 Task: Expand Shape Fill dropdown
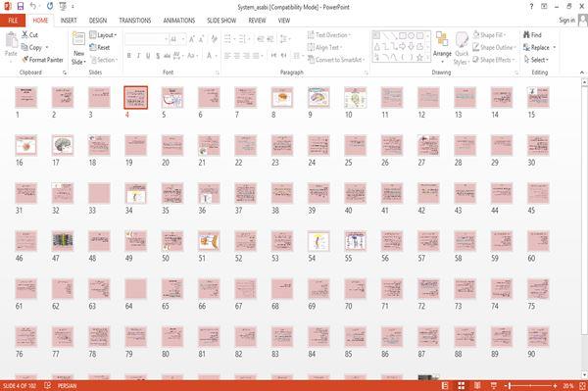tap(489, 35)
